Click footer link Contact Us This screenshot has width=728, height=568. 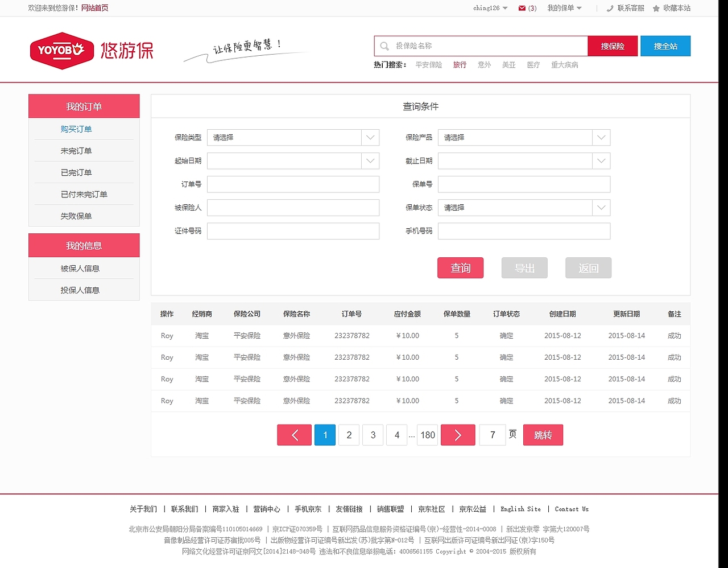click(572, 509)
